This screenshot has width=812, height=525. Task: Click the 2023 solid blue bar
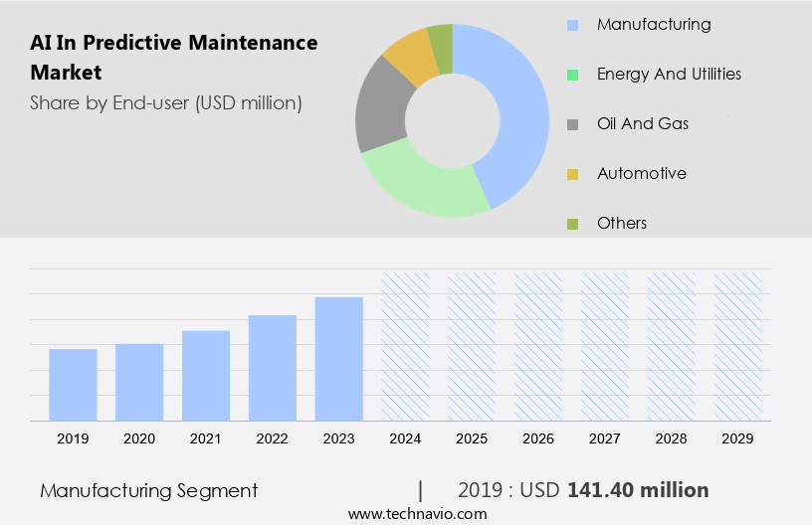[x=339, y=358]
